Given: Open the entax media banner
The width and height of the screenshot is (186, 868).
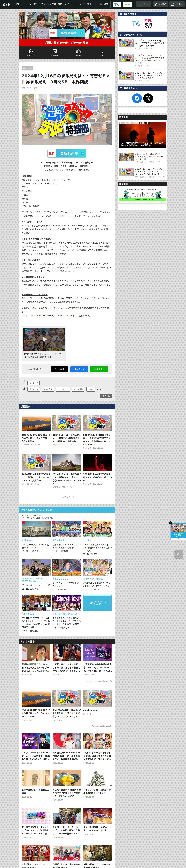Looking at the screenshot, I should tap(142, 194).
